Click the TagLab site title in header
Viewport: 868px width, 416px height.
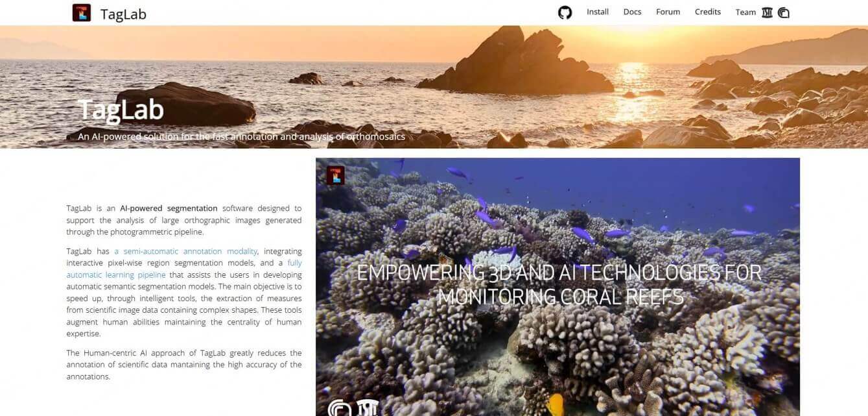coord(123,14)
